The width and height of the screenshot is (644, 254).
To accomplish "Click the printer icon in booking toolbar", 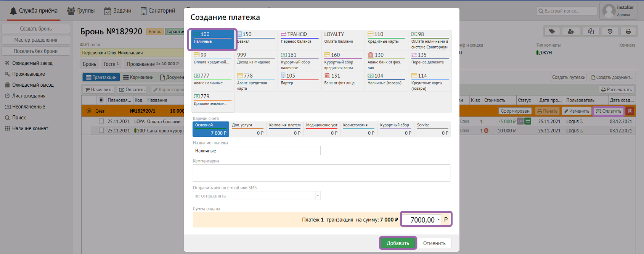I will coord(628,31).
